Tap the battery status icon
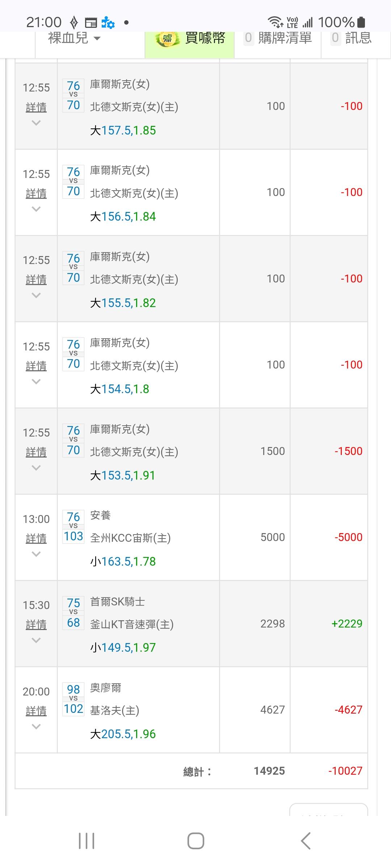This screenshot has height=868, width=391. coord(361,22)
